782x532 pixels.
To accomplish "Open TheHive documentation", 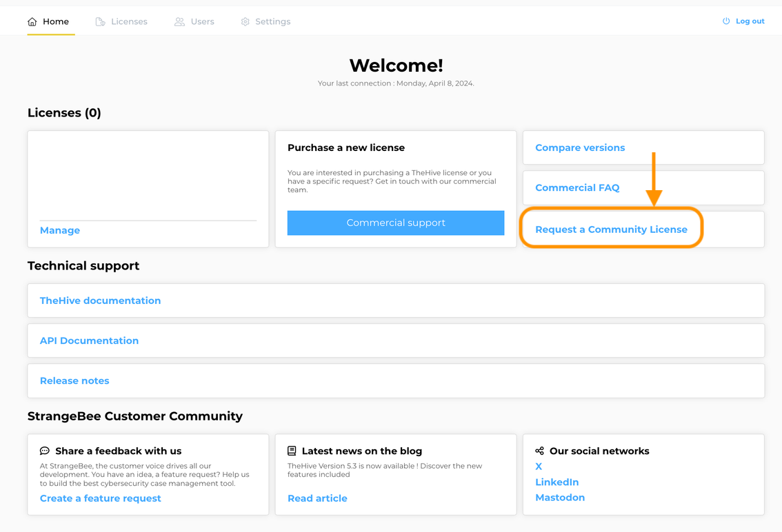I will click(100, 300).
